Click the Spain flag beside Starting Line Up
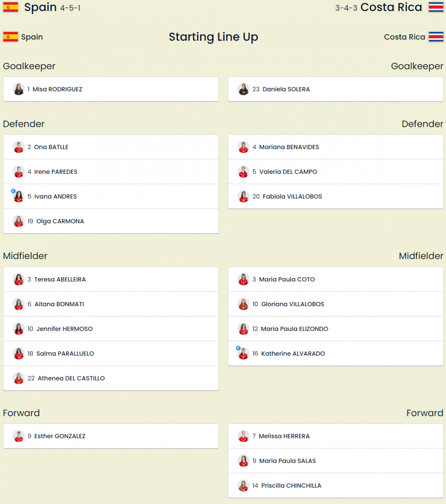This screenshot has width=446, height=504. point(10,37)
